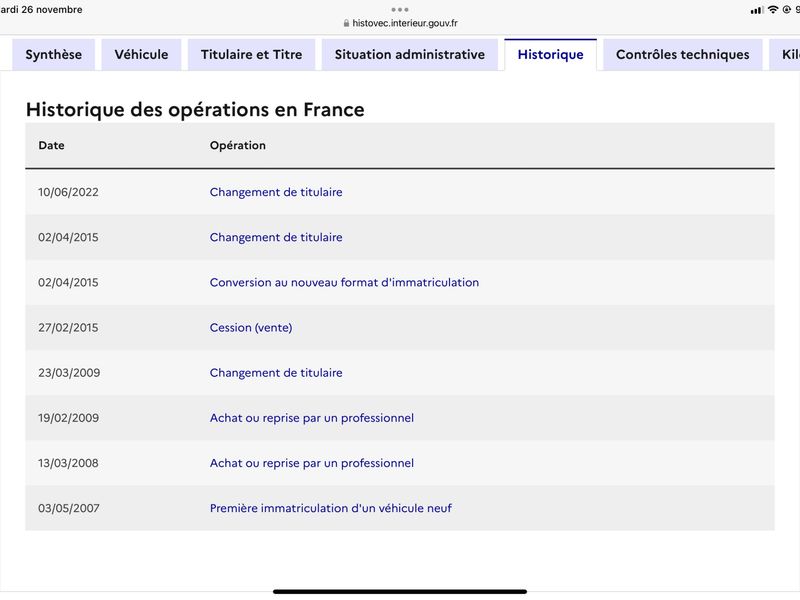Viewport: 800px width, 600px height.
Task: Tap the lock icon beside the URL
Action: coord(346,23)
